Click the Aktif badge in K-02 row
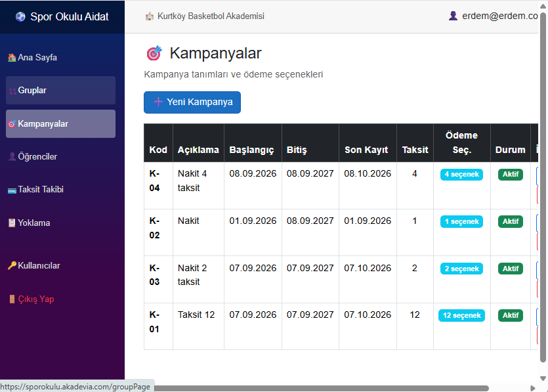The width and height of the screenshot is (548, 392). [511, 221]
